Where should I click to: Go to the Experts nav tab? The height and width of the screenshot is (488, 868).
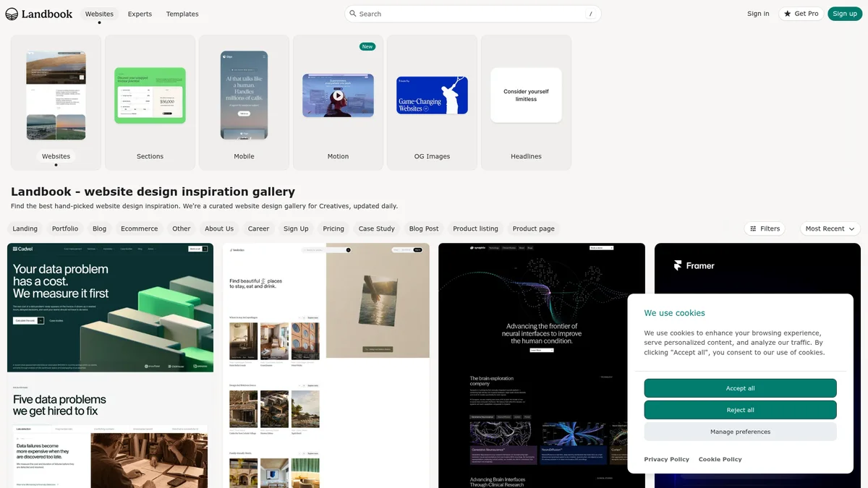[x=140, y=14]
